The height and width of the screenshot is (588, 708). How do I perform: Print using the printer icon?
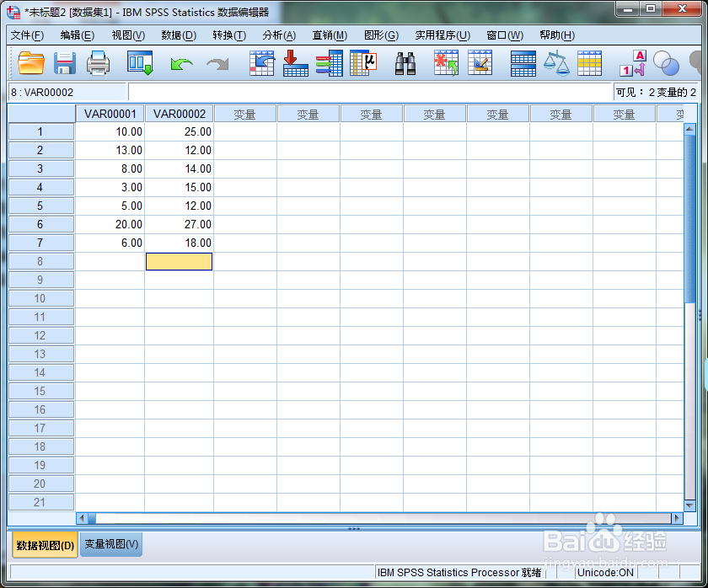pyautogui.click(x=98, y=62)
